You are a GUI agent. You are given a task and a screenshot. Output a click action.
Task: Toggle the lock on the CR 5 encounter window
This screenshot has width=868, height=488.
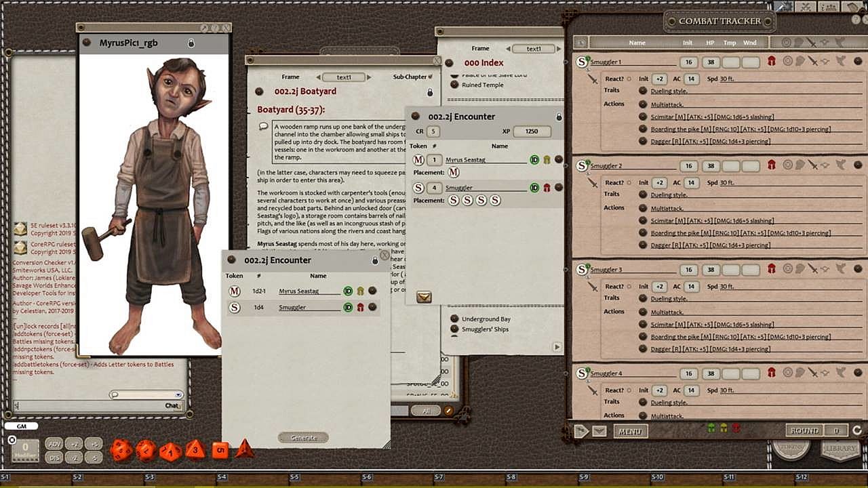pyautogui.click(x=559, y=117)
